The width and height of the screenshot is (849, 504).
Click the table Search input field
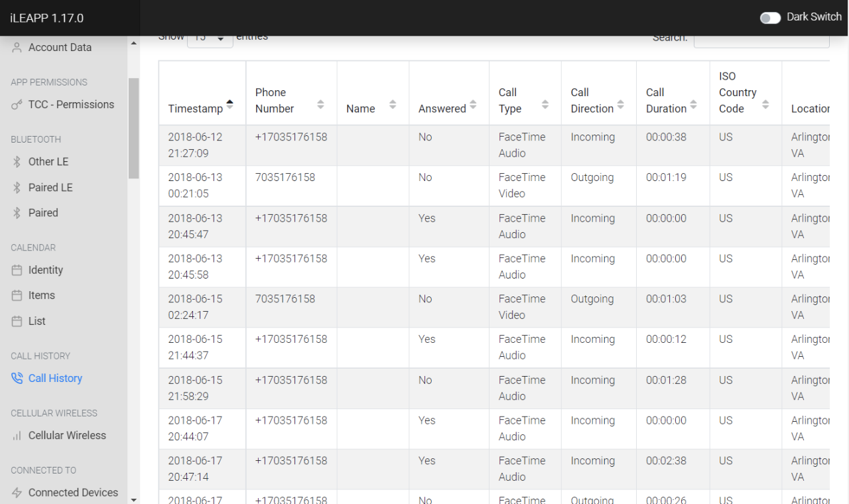pos(761,40)
